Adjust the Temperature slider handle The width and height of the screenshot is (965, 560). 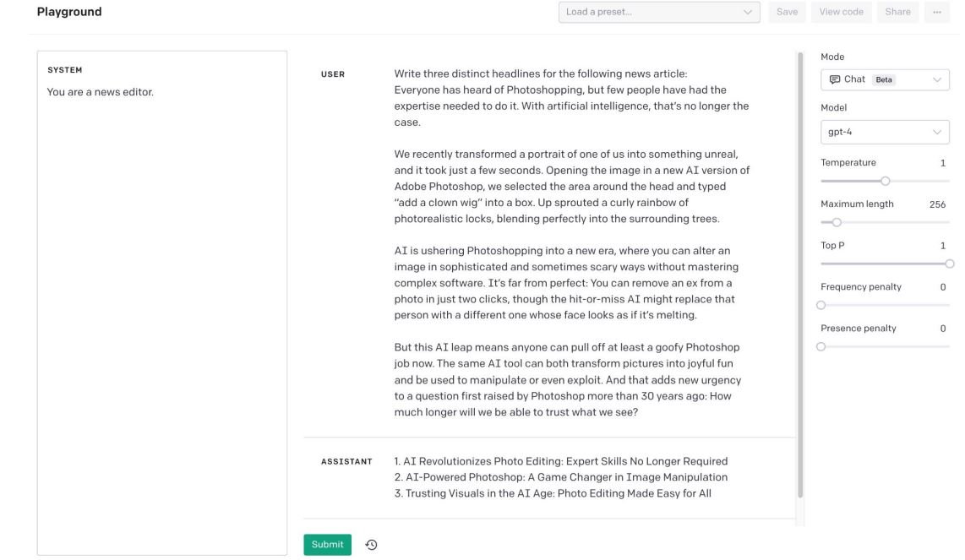885,180
